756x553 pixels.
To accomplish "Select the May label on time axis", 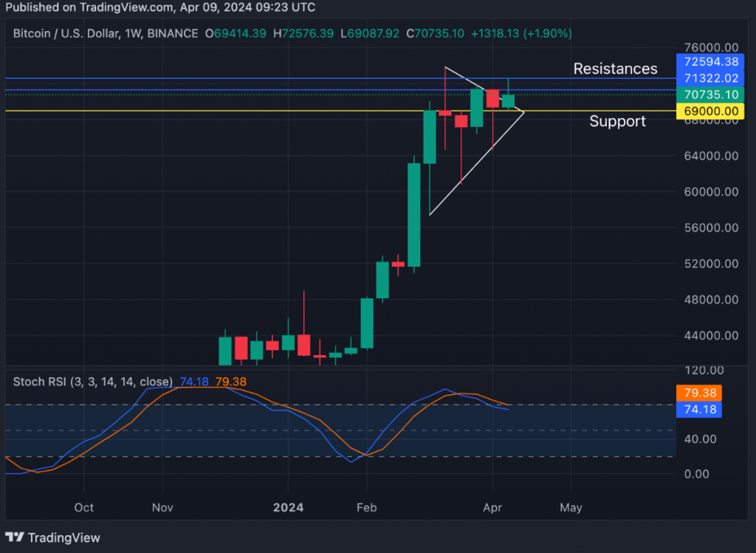I will tap(571, 508).
